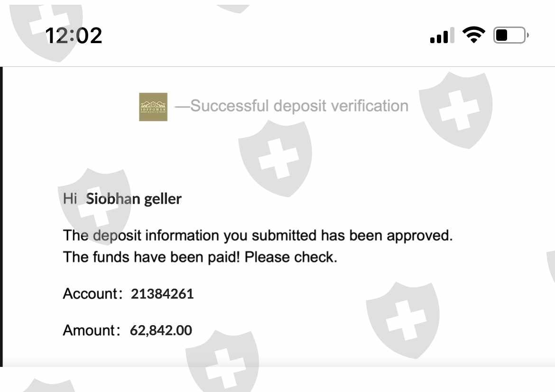Screen dimensions: 555x392
Task: Click the sentence about deposit information approved
Action: point(258,235)
